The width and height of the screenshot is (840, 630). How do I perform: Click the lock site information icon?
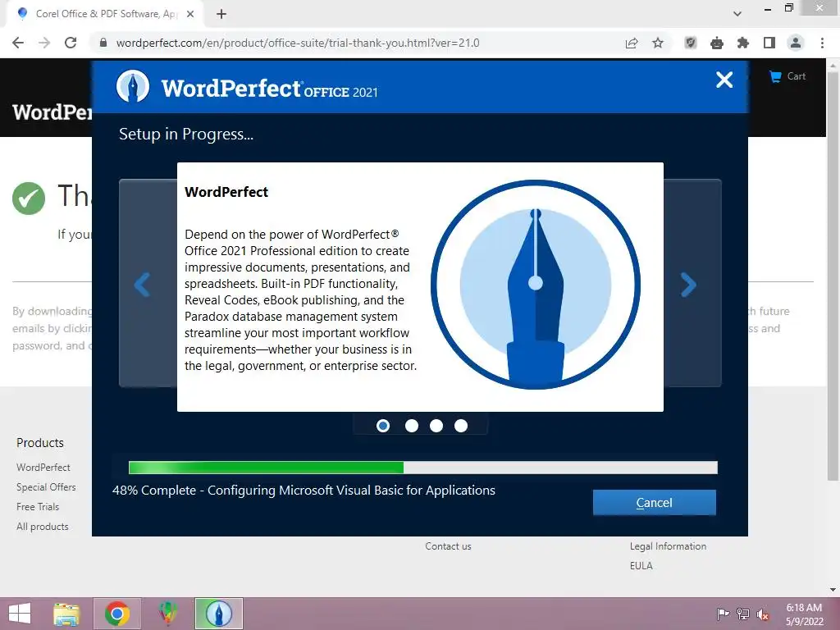pyautogui.click(x=103, y=43)
